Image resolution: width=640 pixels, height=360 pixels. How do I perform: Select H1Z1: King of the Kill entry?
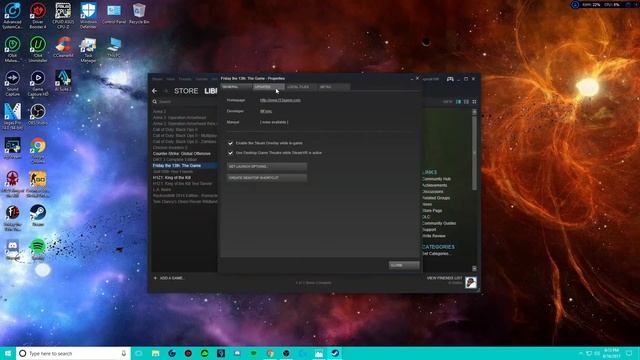pos(172,178)
